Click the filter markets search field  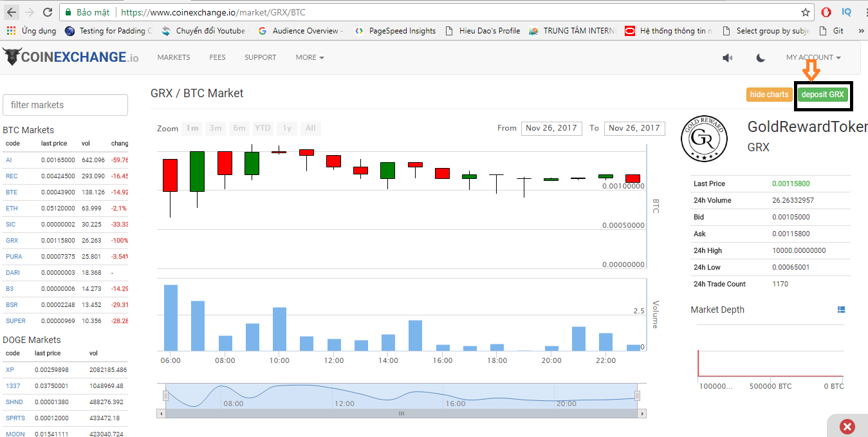pyautogui.click(x=65, y=105)
